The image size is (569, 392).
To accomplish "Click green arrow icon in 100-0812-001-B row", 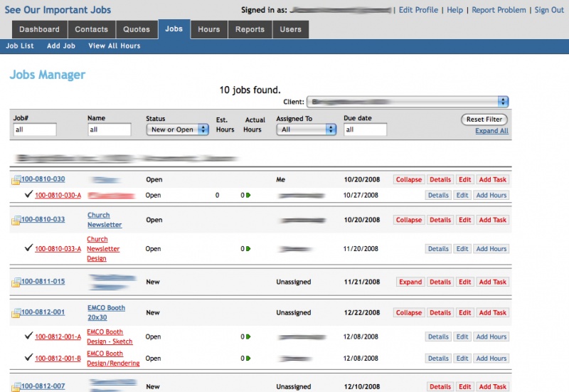I will [248, 359].
